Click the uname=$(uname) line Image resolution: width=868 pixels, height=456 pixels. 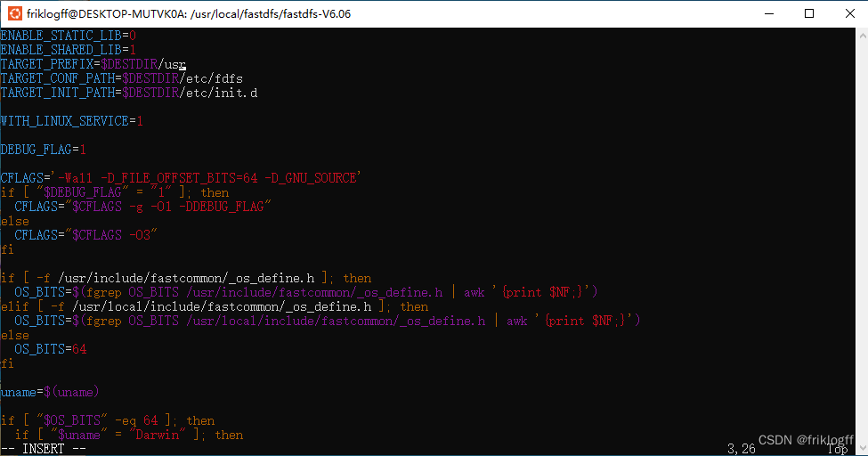pyautogui.click(x=50, y=392)
